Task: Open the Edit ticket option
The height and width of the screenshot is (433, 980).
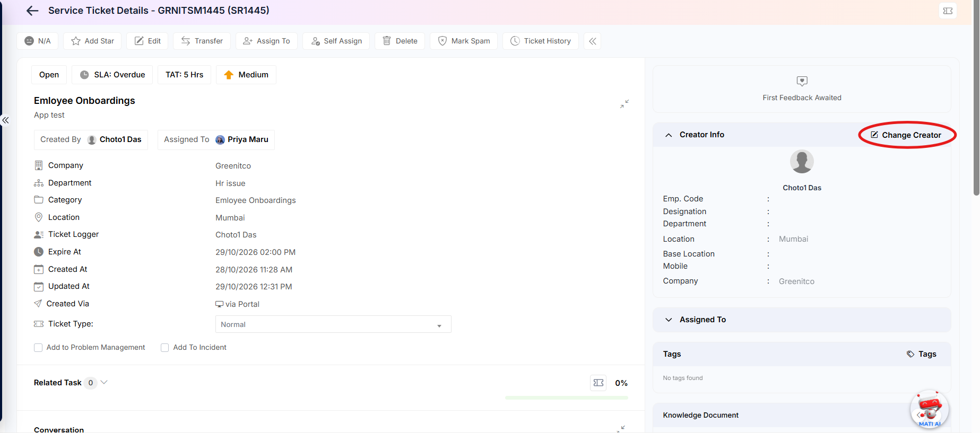Action: coord(148,41)
